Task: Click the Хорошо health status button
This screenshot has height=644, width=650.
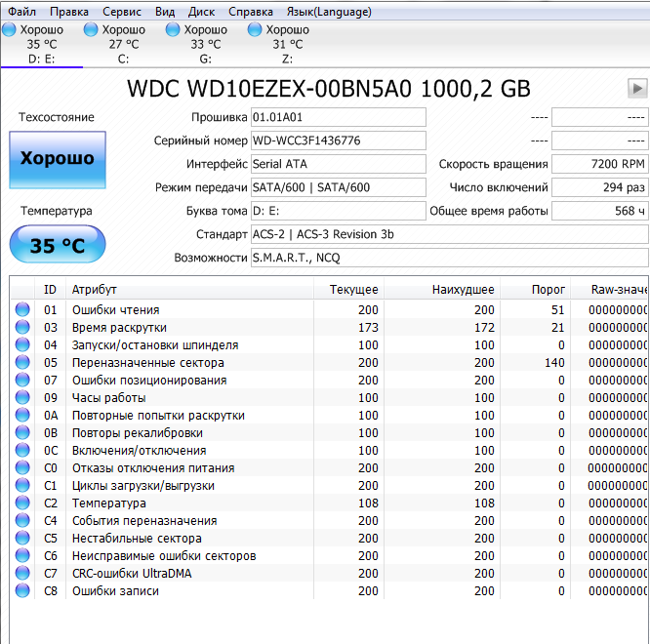Action: point(58,159)
